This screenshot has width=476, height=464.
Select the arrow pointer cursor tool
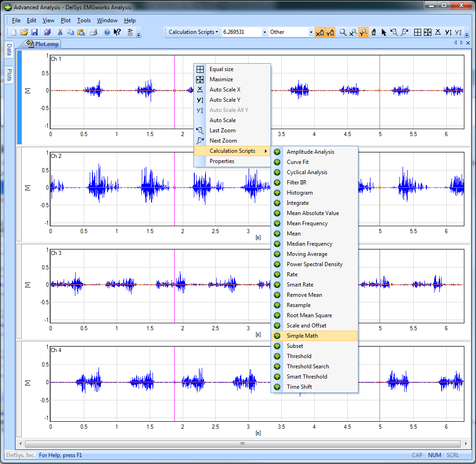tap(384, 32)
